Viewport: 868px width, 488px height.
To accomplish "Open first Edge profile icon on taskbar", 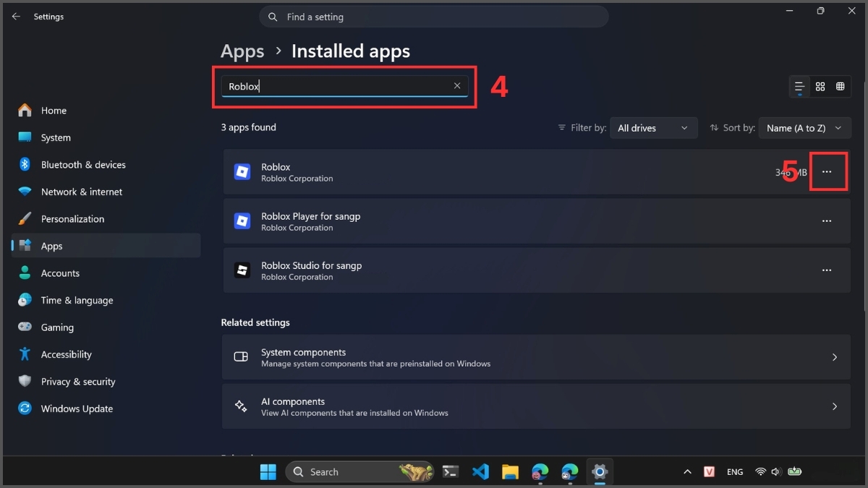I will coord(540,472).
